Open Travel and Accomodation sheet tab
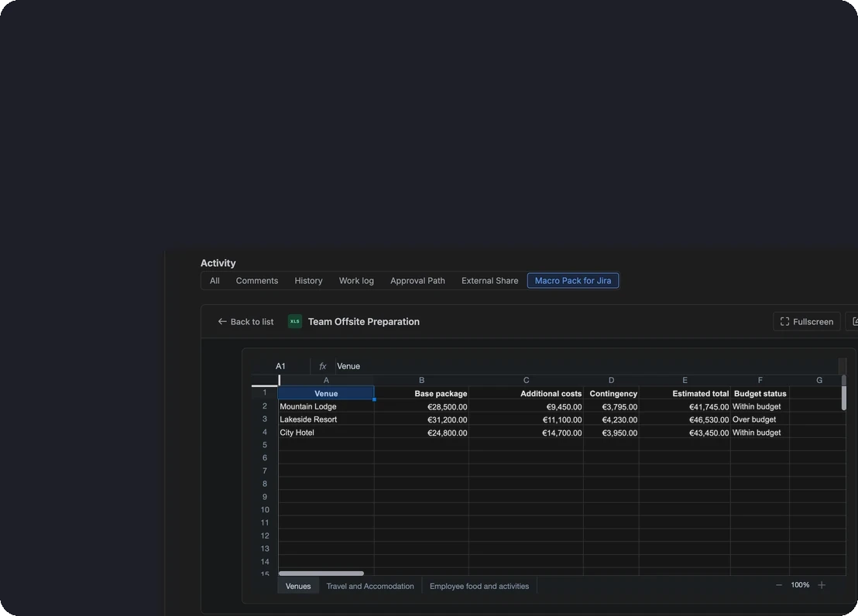Image resolution: width=858 pixels, height=616 pixels. click(x=370, y=586)
